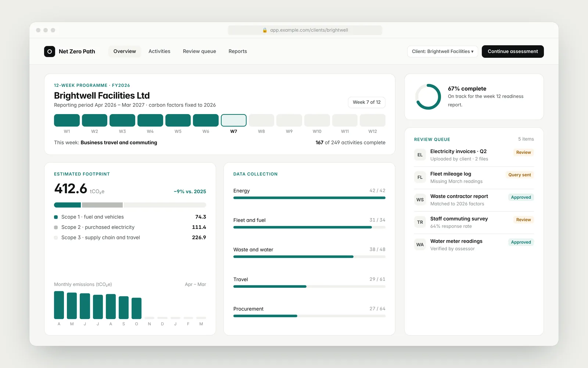Click the Approved badge on Waste contractor report

click(521, 197)
